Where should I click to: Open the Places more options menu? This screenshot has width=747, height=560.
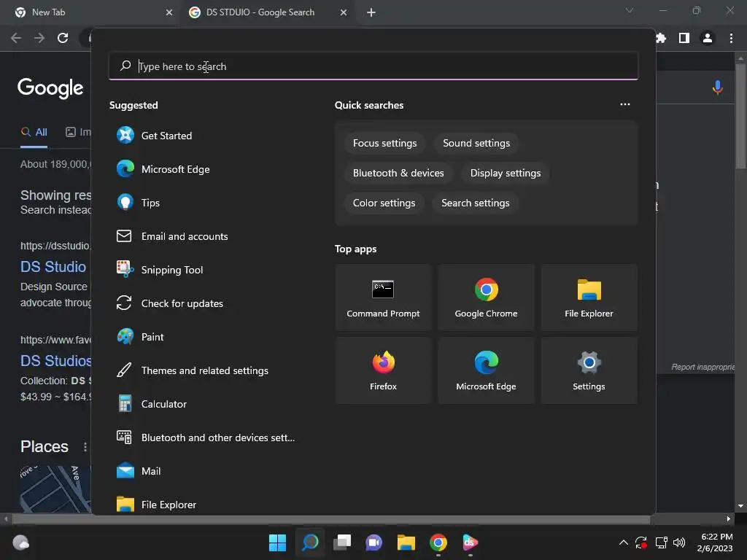tap(85, 447)
